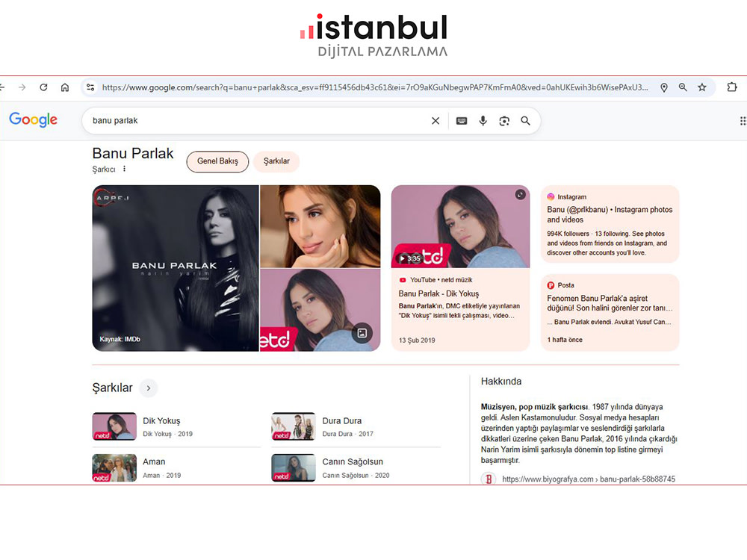Click the istanbul Dijital Pazarlama logo
Screen dimensions: 747x560
[374, 35]
